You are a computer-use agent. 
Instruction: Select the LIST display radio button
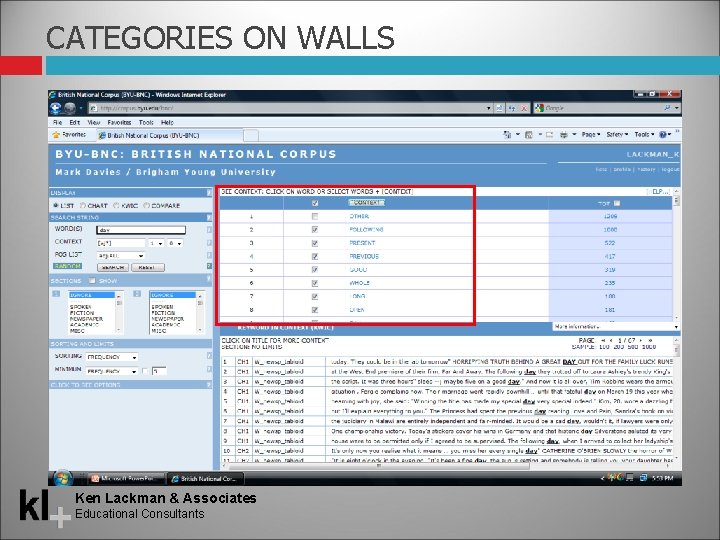tap(56, 205)
